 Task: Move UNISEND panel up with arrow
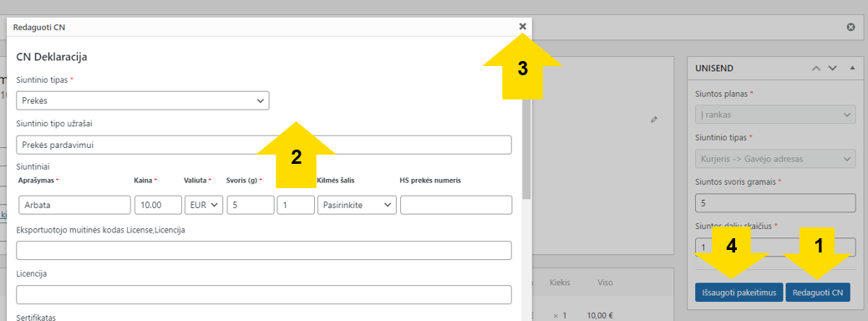coord(816,68)
